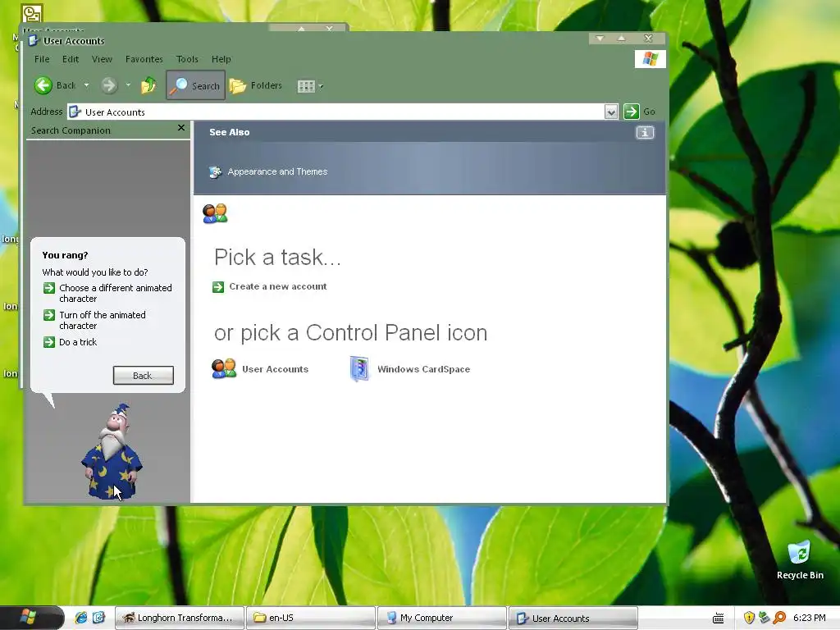This screenshot has width=840, height=630.
Task: Click arrow icon beside Do a trick
Action: tap(49, 342)
